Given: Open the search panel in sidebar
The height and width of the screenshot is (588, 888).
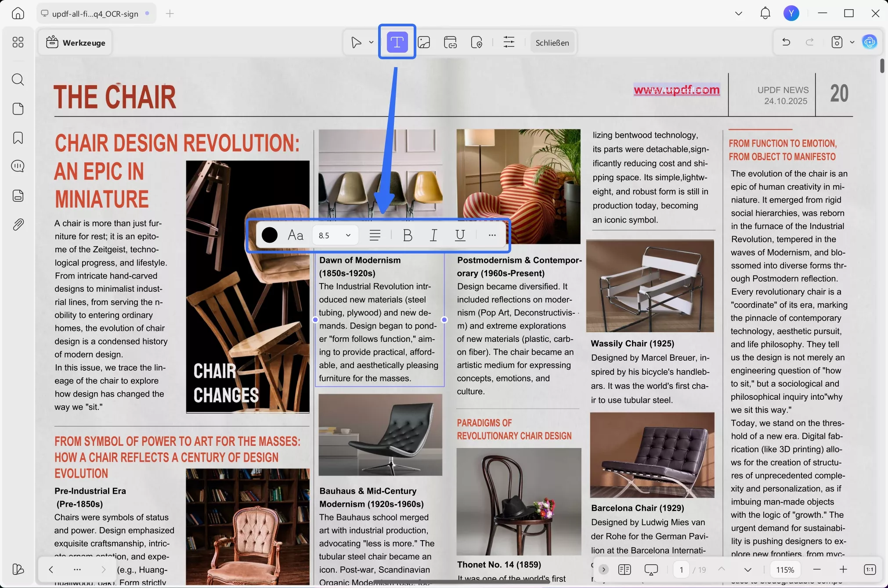Looking at the screenshot, I should point(18,79).
